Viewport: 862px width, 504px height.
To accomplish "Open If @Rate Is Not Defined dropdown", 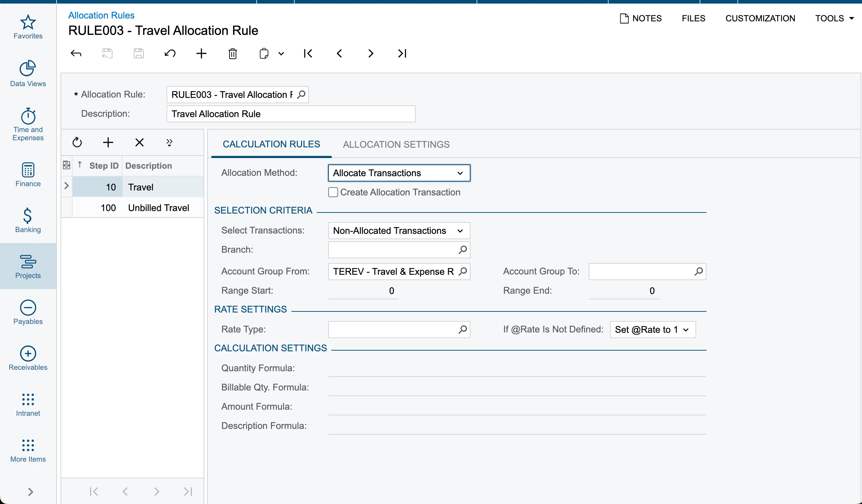I will tap(652, 330).
